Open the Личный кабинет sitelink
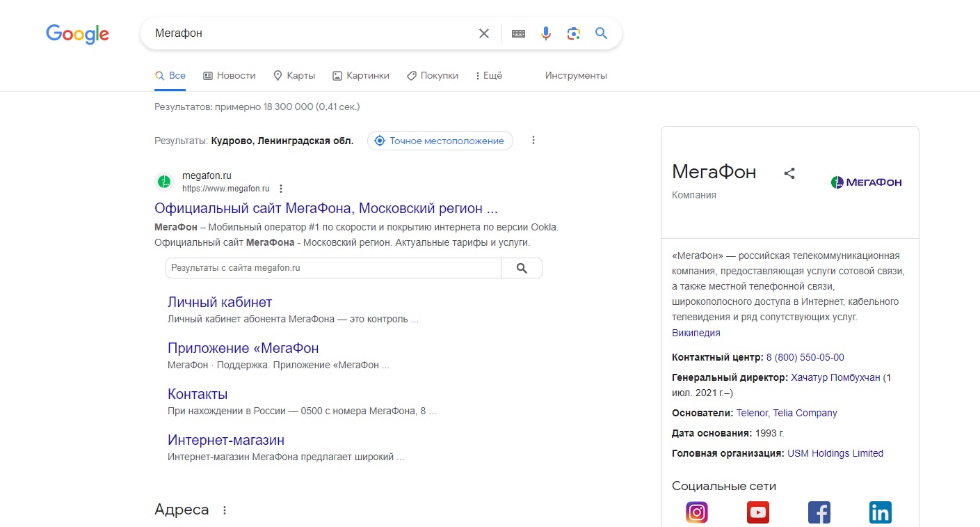The width and height of the screenshot is (980, 527). 220,302
